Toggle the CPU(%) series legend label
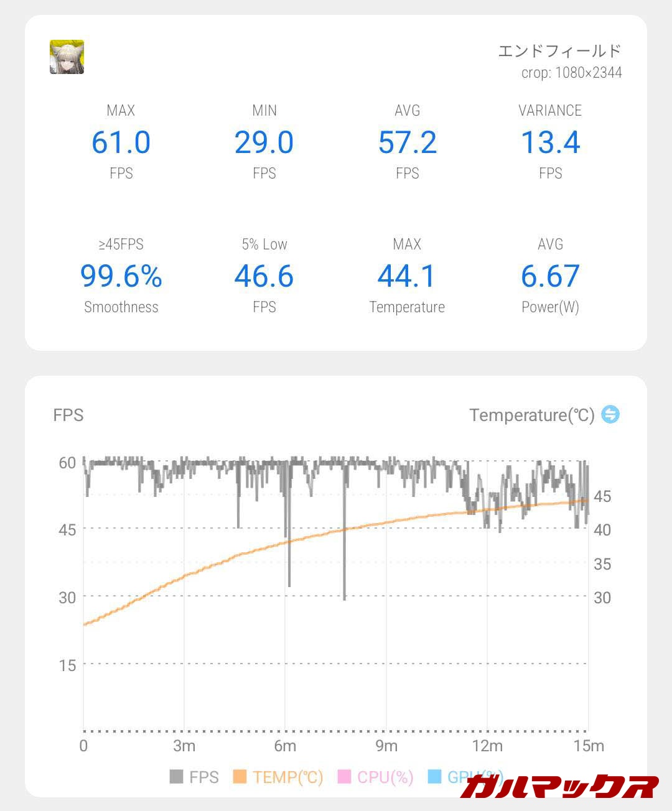 (x=385, y=777)
